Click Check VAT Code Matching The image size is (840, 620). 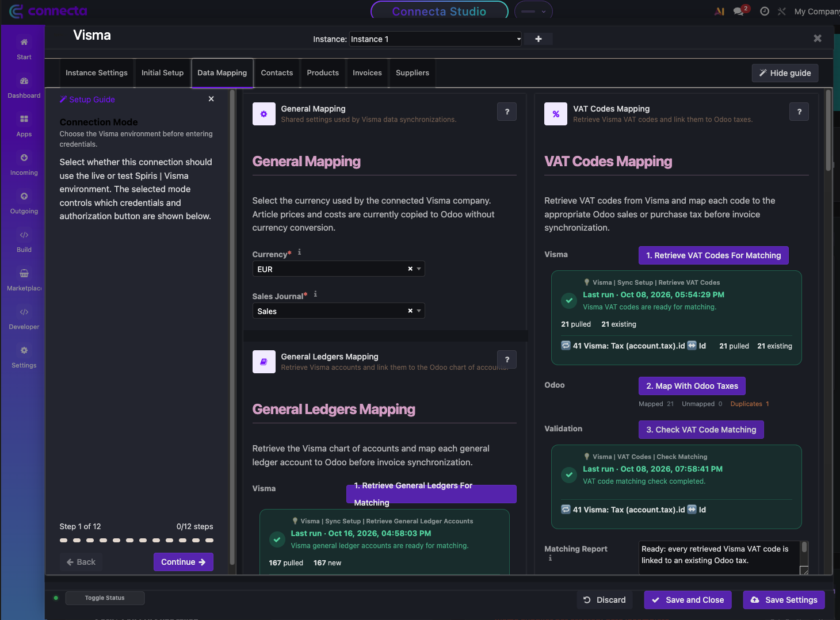click(701, 430)
